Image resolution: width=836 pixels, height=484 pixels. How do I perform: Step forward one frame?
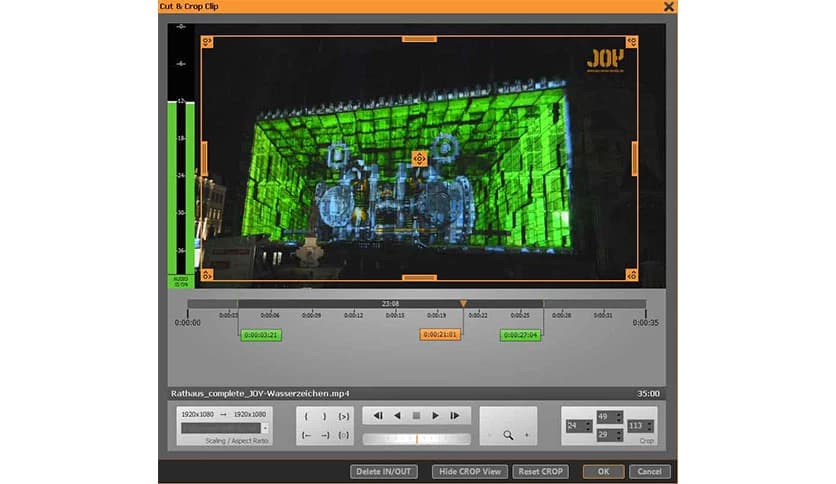tap(455, 415)
